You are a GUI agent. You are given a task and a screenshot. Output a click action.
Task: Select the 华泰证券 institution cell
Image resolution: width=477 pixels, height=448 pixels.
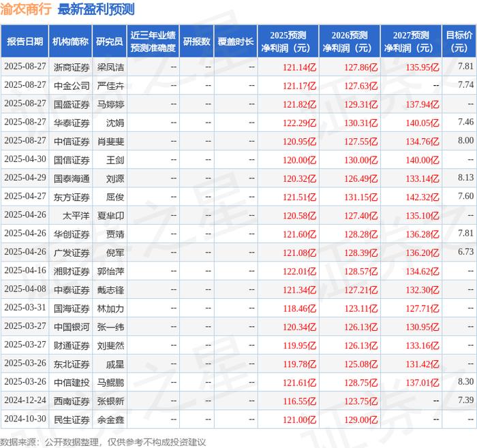pos(72,123)
